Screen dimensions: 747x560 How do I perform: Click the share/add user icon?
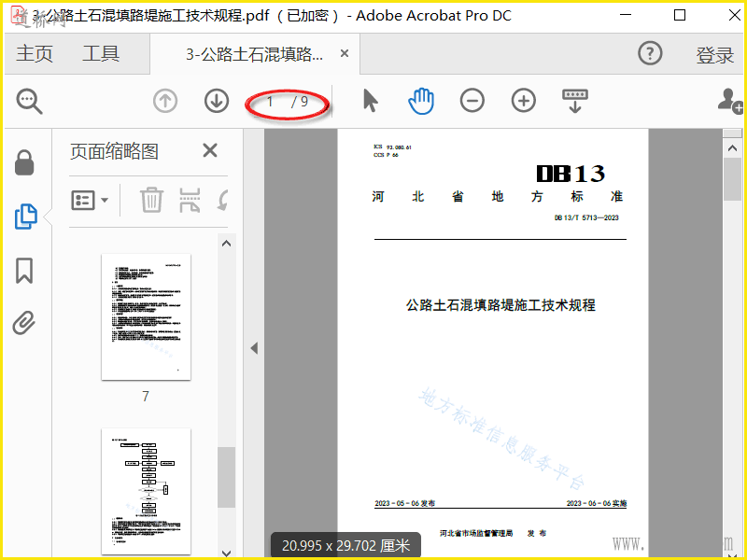pos(730,101)
